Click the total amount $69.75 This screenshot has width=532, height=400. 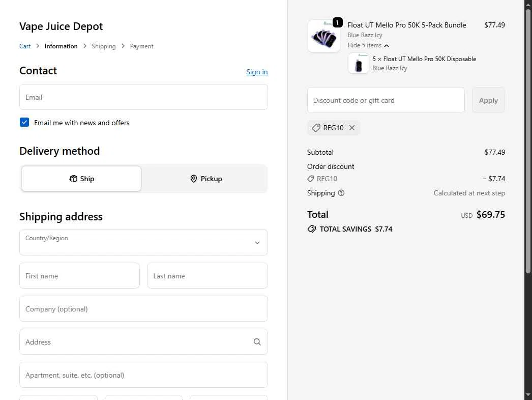[x=491, y=215]
